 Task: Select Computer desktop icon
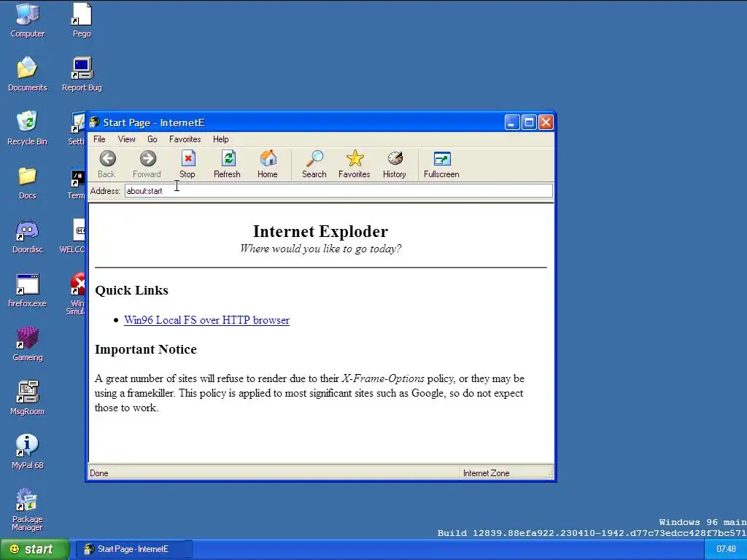point(28,20)
